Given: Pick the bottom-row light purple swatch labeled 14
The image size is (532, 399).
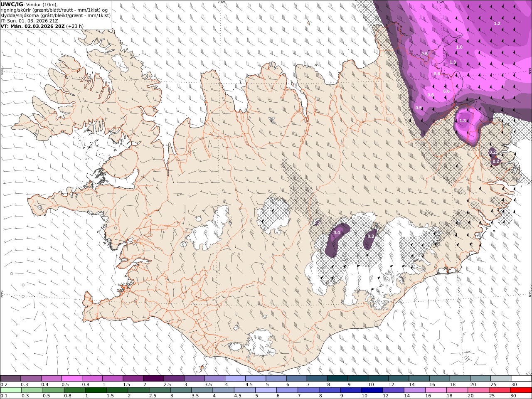Looking at the screenshot, I should (x=414, y=390).
